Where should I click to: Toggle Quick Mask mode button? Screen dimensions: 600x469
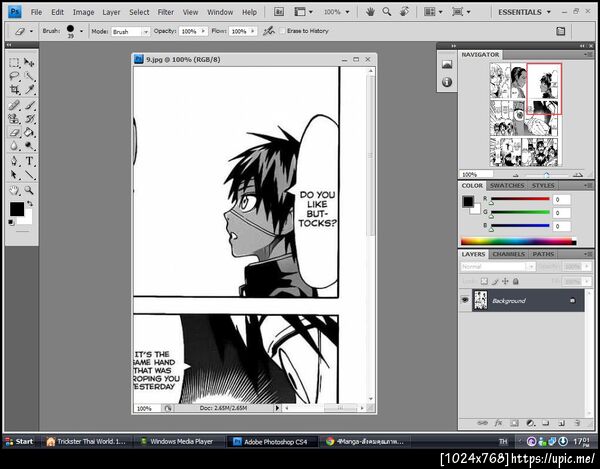point(22,232)
